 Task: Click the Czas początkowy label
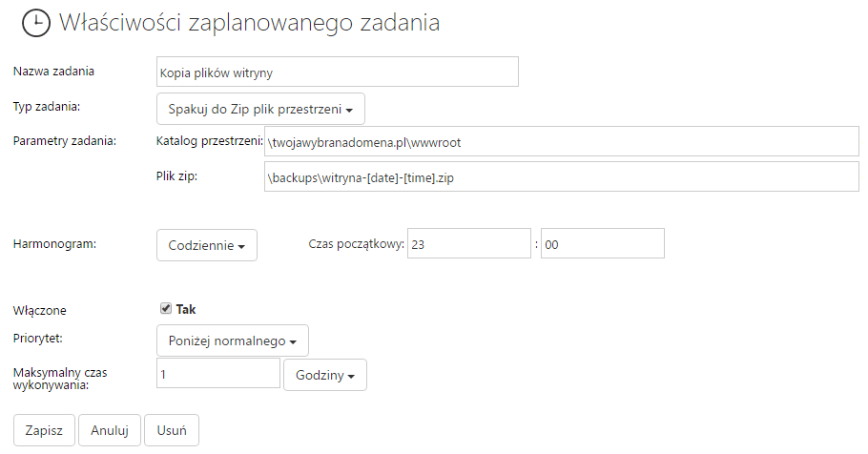[x=357, y=243]
